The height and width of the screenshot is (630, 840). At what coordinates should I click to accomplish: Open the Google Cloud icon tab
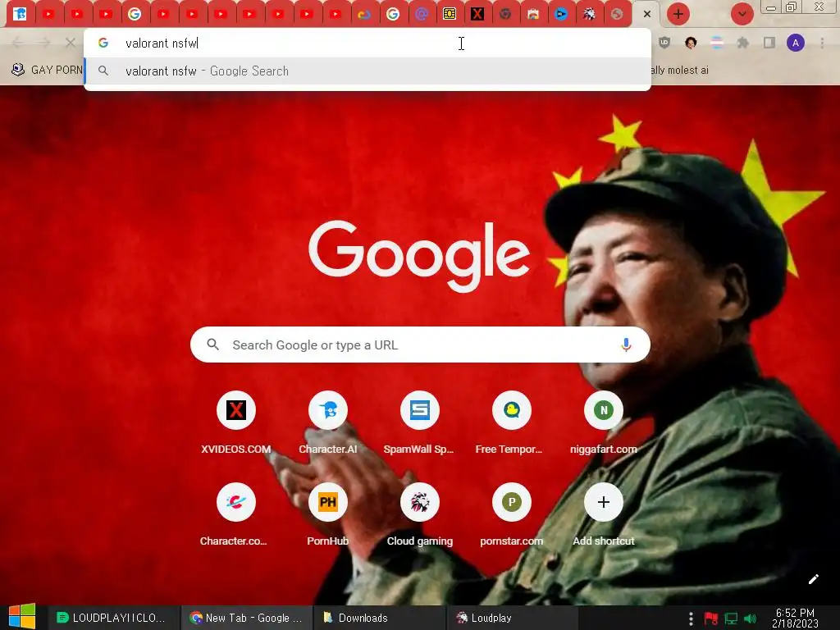[364, 14]
